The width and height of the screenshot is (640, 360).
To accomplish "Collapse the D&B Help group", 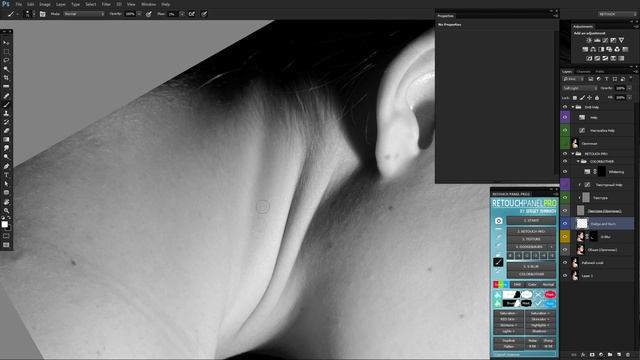I will [x=573, y=107].
